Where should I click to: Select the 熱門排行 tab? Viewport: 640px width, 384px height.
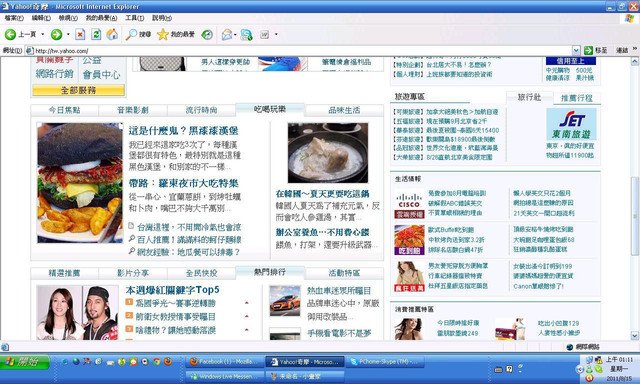pyautogui.click(x=270, y=272)
